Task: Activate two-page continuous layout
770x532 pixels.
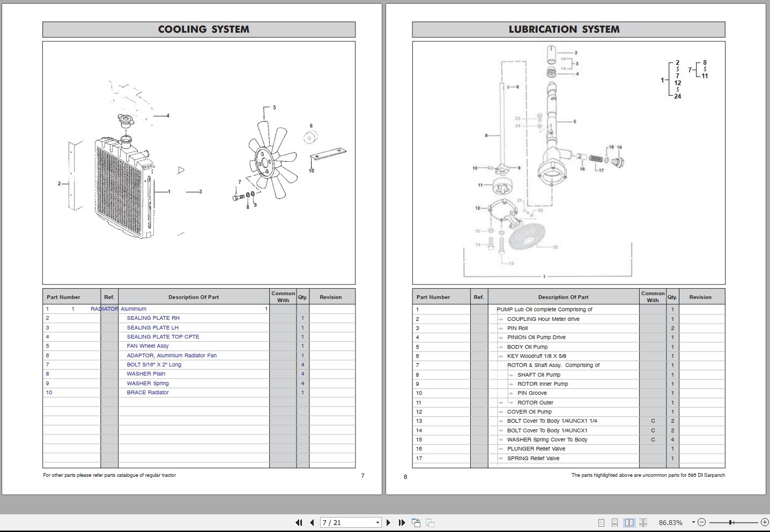Action: (x=644, y=522)
